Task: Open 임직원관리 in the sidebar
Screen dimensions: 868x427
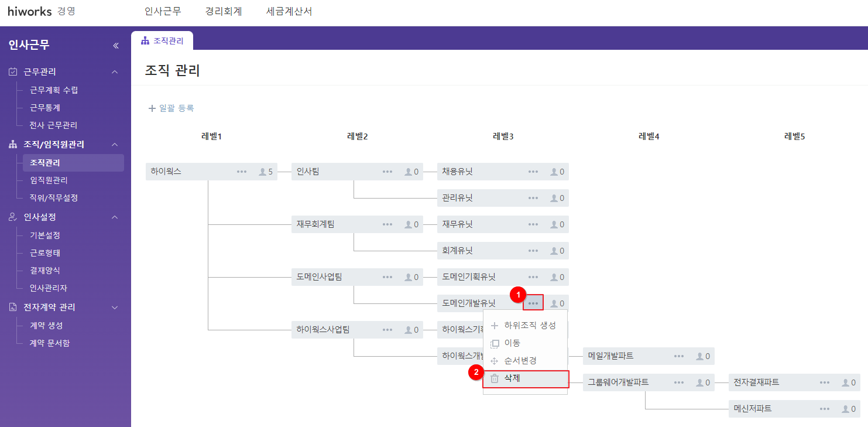Action: pos(49,180)
